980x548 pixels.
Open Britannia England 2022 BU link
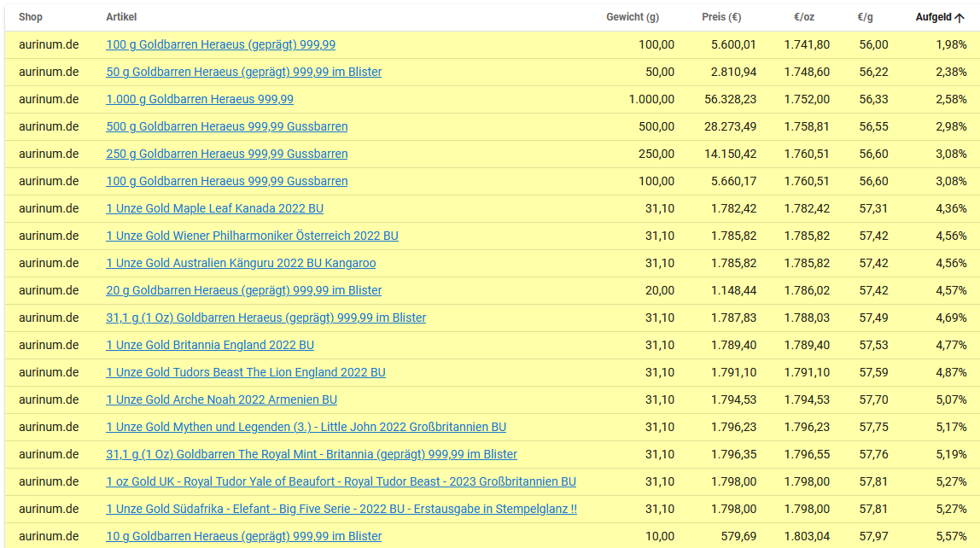(210, 346)
